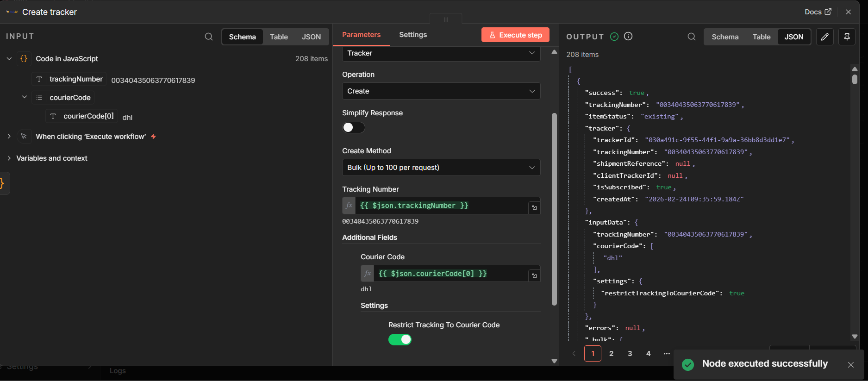Switch OUTPUT view to Schema
Screen dimensions: 868x381
(725, 37)
